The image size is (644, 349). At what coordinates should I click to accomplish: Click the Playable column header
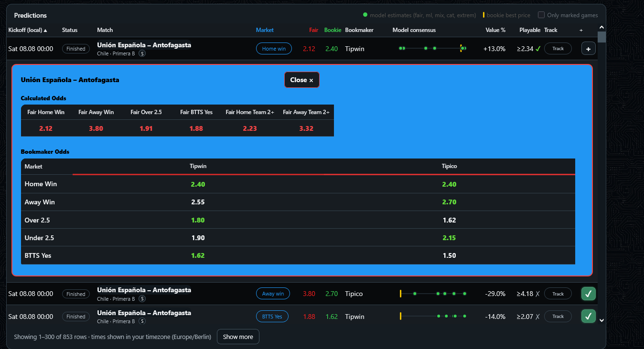tap(530, 30)
